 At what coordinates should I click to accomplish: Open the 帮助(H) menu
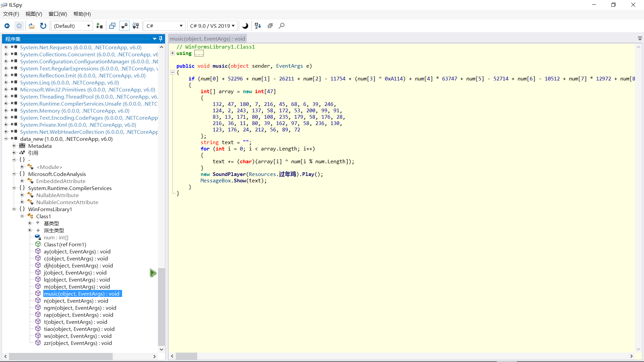pos(82,14)
